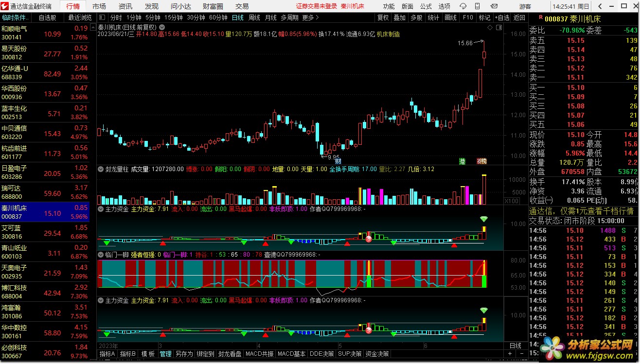The height and width of the screenshot is (364, 641).
Task: Open the 问小达 main tab
Action: (x=180, y=6)
